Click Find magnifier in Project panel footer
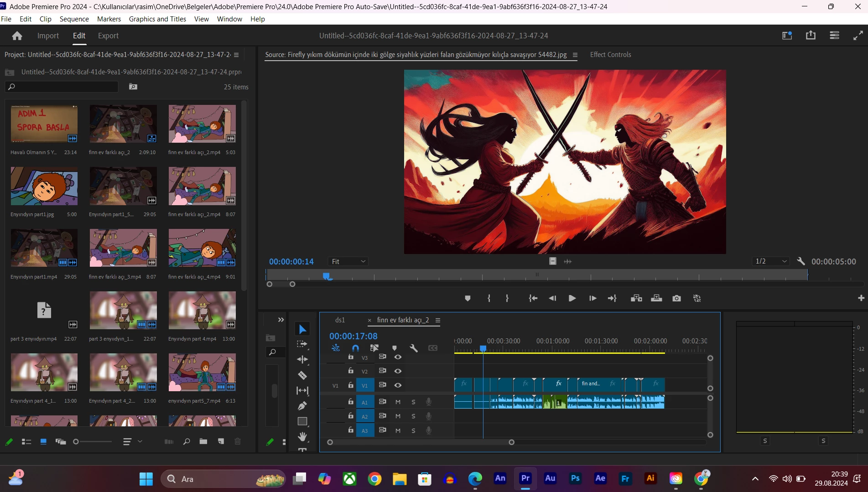 [187, 441]
